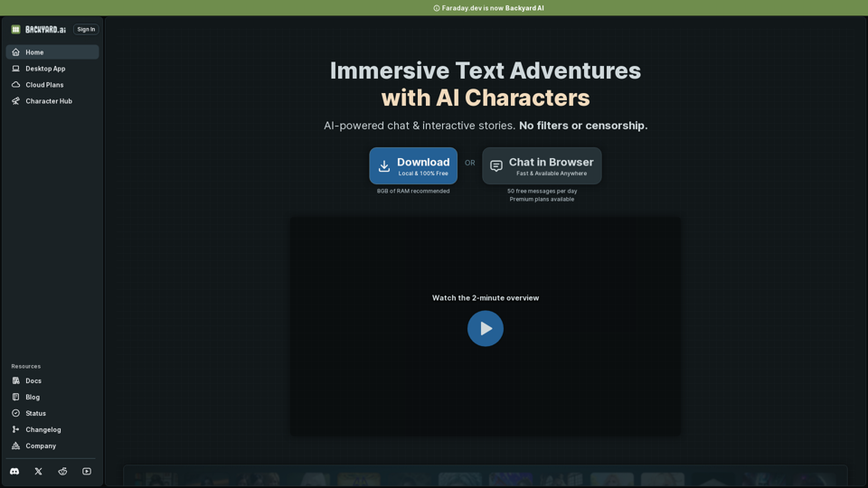The width and height of the screenshot is (868, 488).
Task: Click the 'Premium plans available' text
Action: pyautogui.click(x=542, y=199)
